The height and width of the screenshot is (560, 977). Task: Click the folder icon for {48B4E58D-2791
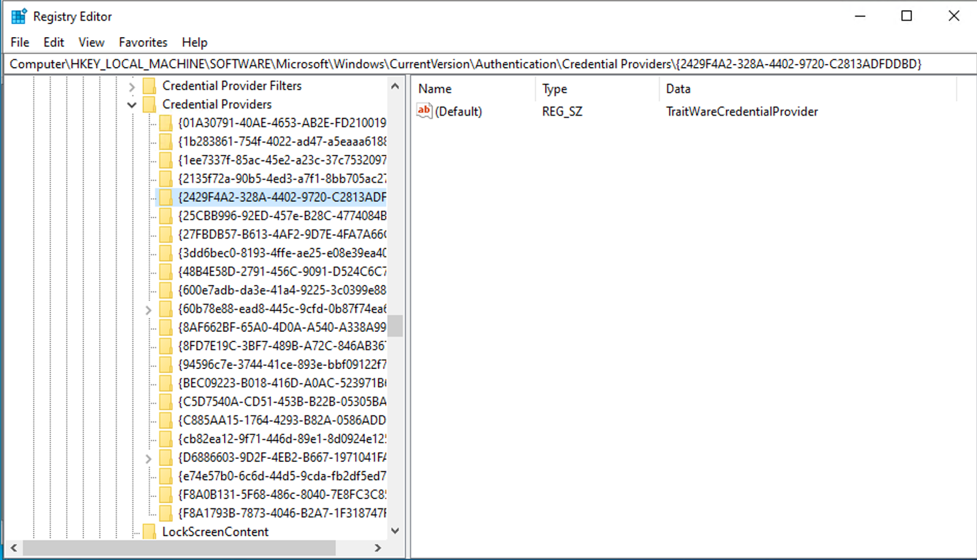(165, 272)
